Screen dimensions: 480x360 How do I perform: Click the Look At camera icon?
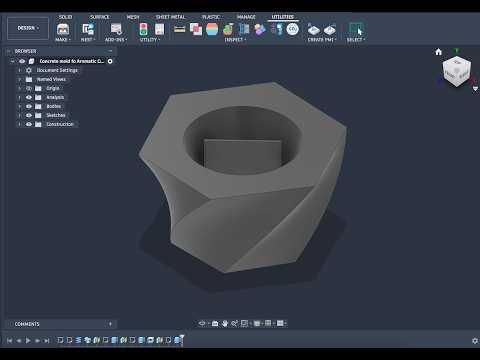215,323
